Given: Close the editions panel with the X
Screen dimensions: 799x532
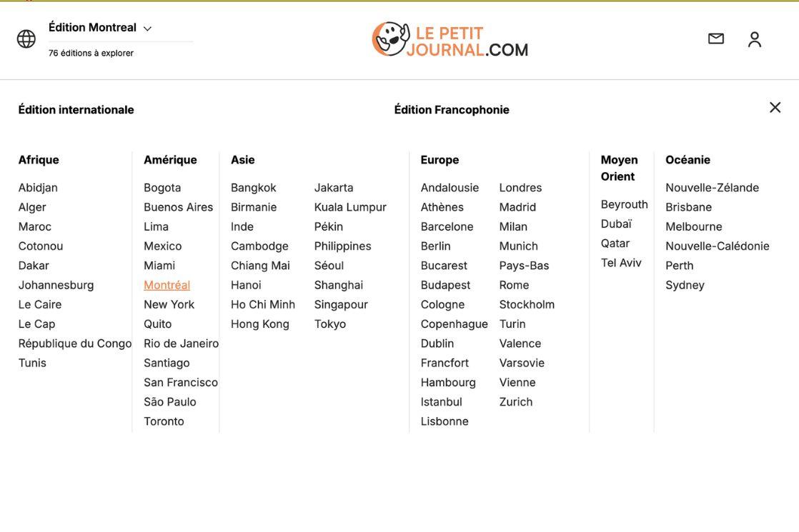Looking at the screenshot, I should click(775, 108).
